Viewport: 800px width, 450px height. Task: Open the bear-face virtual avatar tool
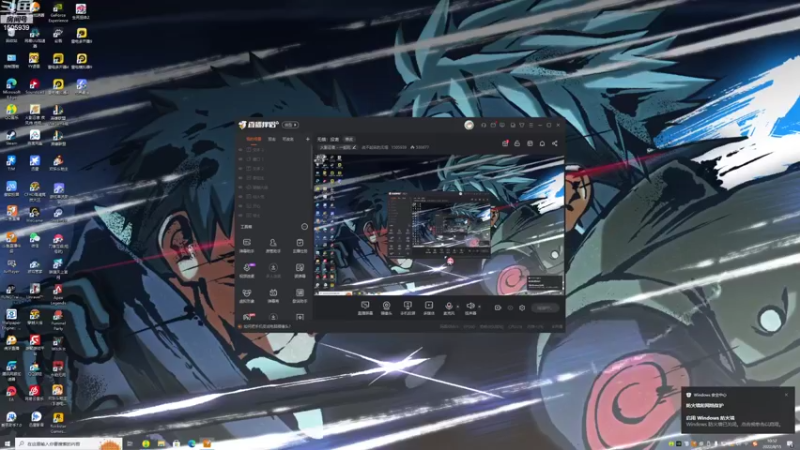(247, 295)
